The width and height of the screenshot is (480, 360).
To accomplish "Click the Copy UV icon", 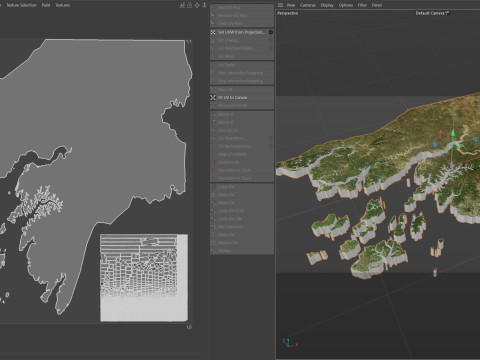I will (213, 187).
